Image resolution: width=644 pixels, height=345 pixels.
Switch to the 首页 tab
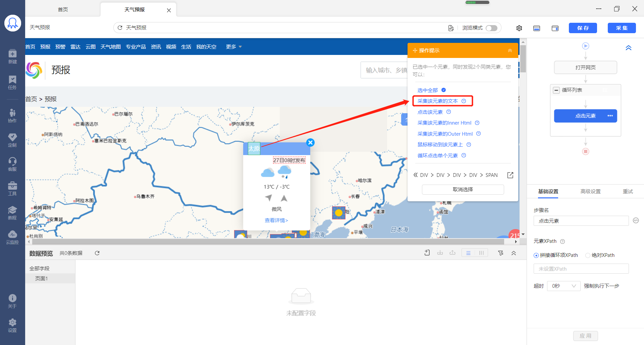pos(63,9)
